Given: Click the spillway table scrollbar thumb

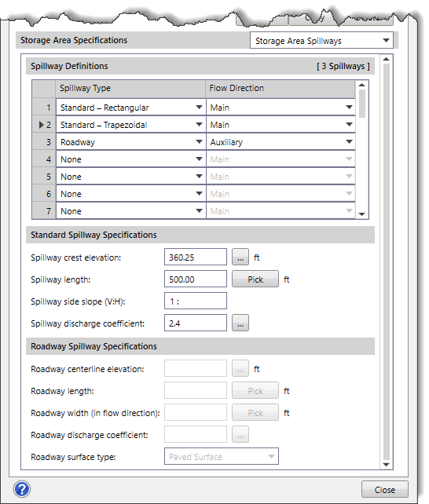Looking at the screenshot, I should point(361,104).
